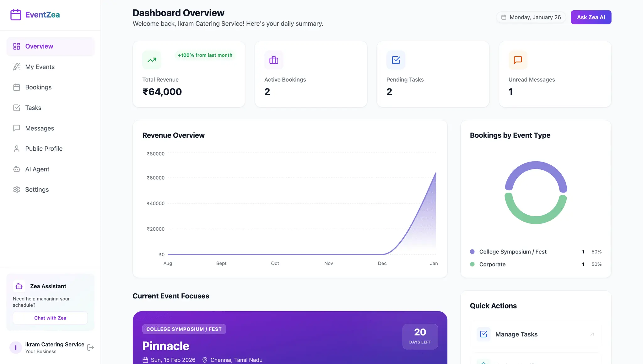Screen dimensions: 643x364
Task: Click the purple segment of the donut chart
Action: point(536,165)
